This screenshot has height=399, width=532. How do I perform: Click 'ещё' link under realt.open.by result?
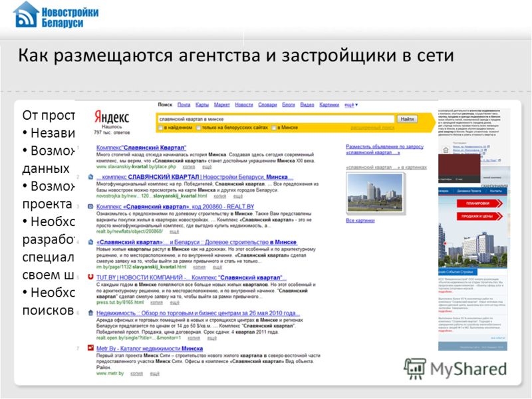[211, 338]
